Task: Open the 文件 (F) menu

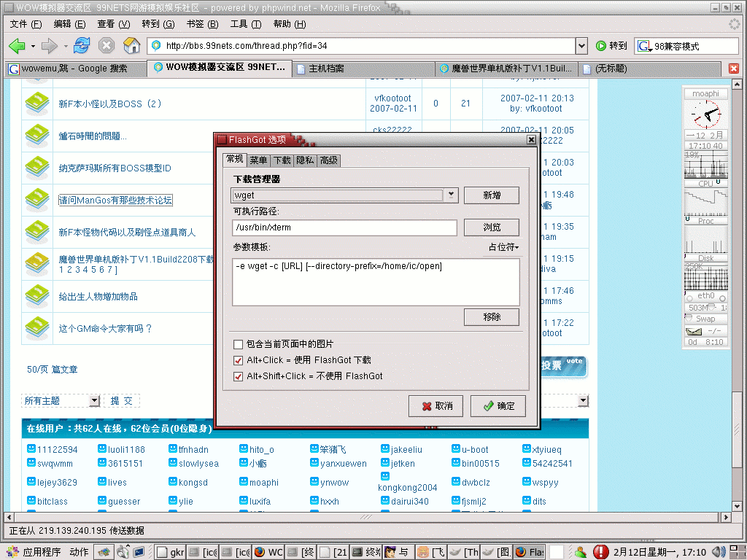Action: coord(26,24)
